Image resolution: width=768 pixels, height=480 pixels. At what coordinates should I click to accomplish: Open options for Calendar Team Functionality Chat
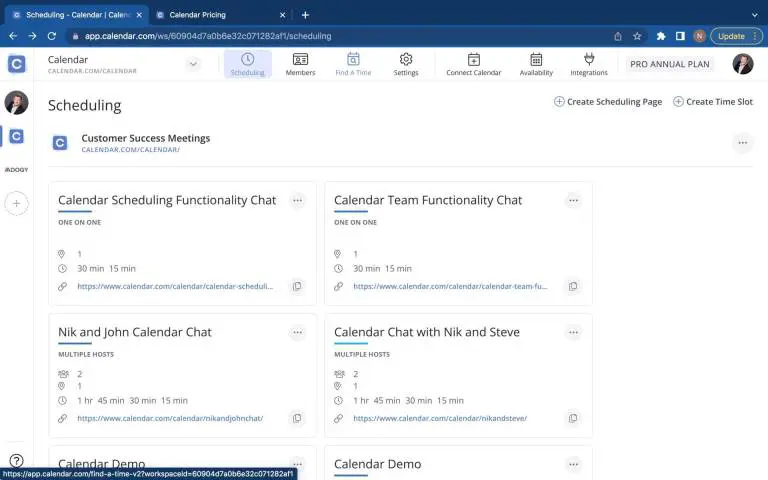[573, 200]
